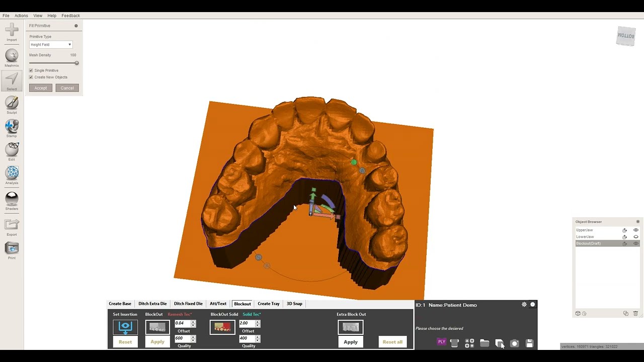Viewport: 644px width, 362px height.
Task: Click the BlockOut Quality 600 stepper arrows
Action: click(193, 339)
